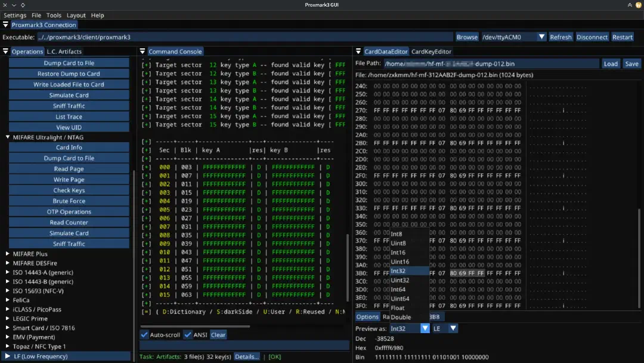Screen dimensions: 644x363
Task: Open the Preview as Int32 dropdown arrow
Action: [425, 328]
